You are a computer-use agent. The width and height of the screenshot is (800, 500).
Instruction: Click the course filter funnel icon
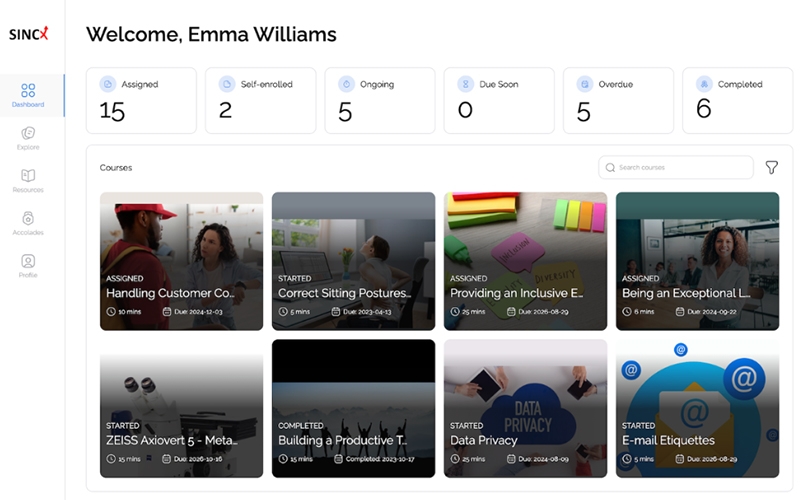[x=771, y=167]
